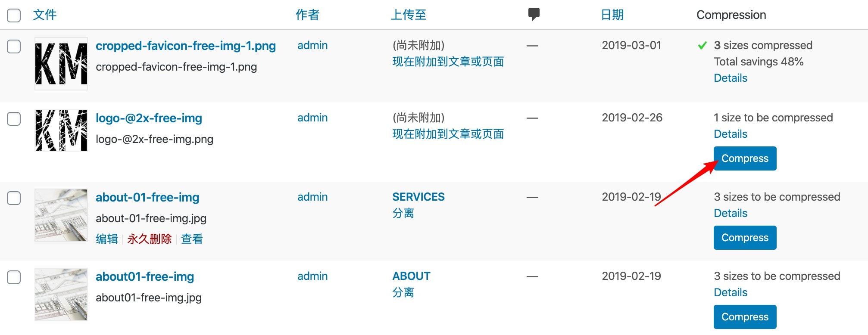Screen dimensions: 868x335
Task: Compress the logo-@2x-free-img image
Action: [745, 158]
